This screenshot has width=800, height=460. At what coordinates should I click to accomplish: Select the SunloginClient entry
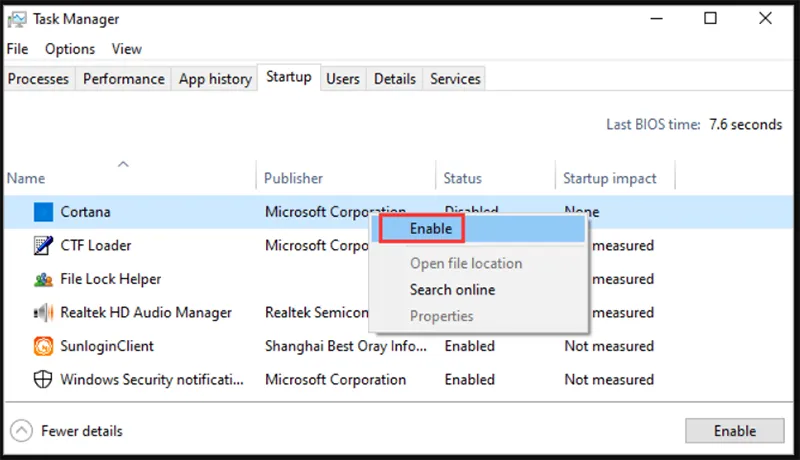[107, 346]
